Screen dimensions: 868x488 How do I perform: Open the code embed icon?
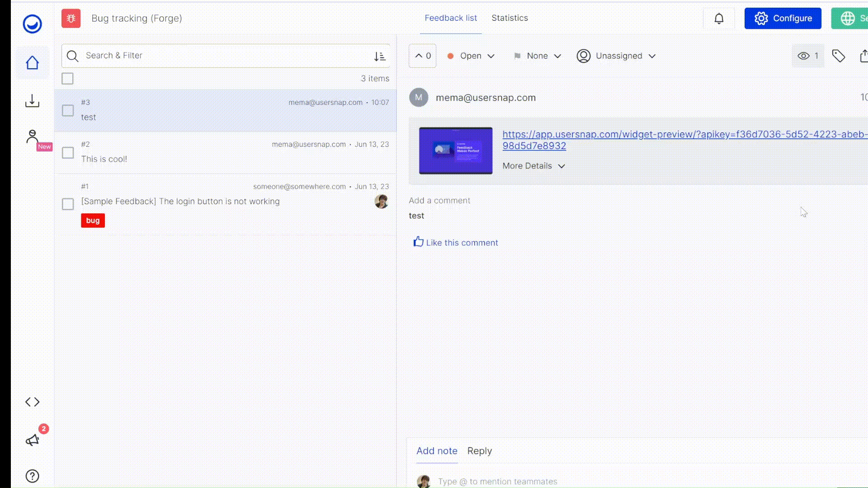[x=32, y=402]
